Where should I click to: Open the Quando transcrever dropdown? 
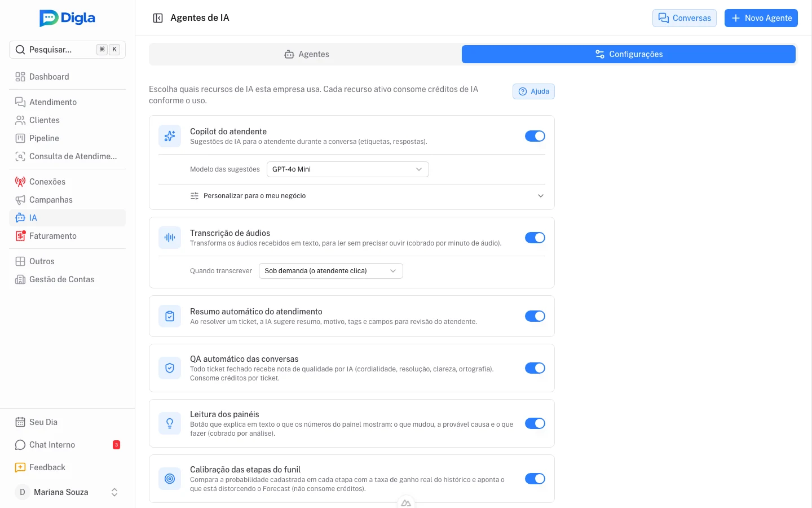(330, 271)
